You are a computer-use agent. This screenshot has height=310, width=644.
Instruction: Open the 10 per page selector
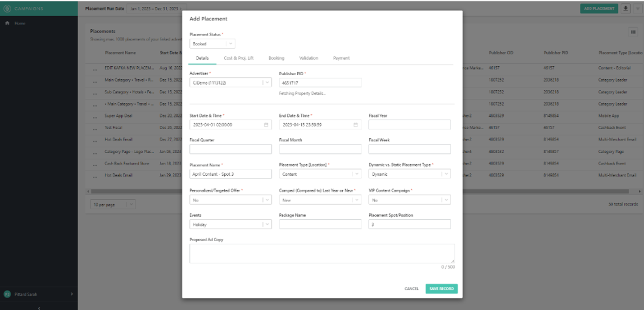(113, 204)
